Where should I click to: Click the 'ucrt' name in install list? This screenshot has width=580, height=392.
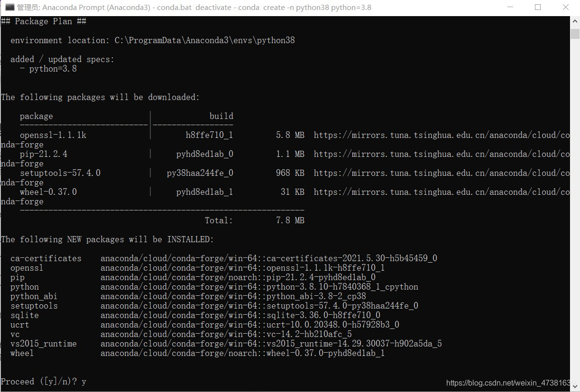20,325
